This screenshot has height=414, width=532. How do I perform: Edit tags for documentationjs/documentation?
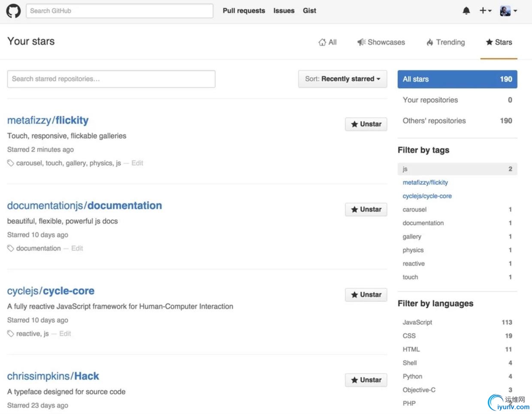tap(77, 248)
